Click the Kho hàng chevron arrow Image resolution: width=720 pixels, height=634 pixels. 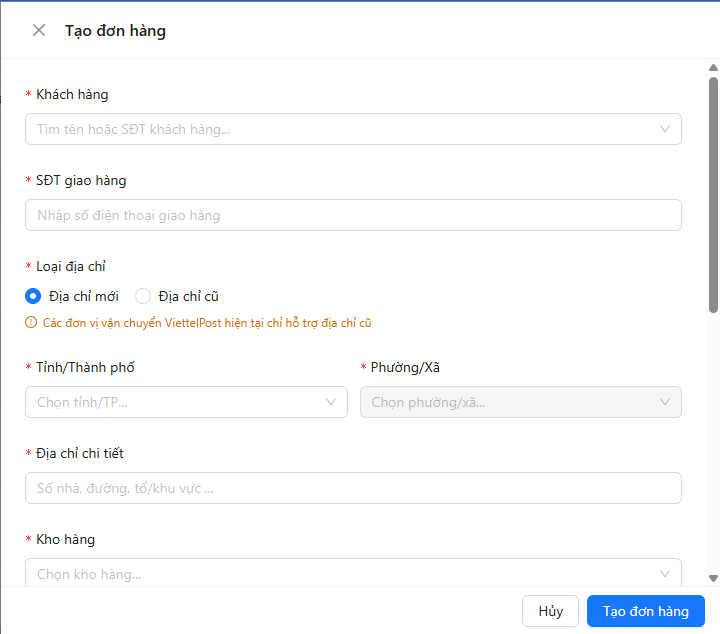(664, 573)
